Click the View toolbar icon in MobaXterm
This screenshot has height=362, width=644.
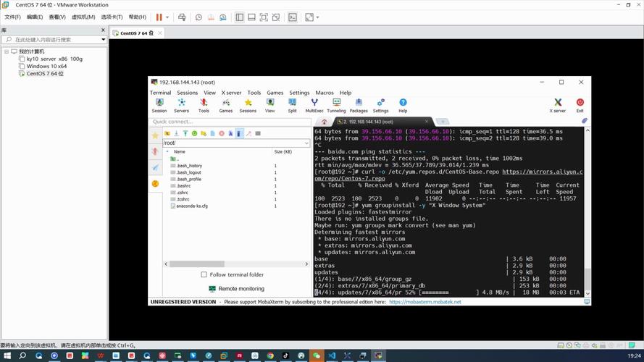coord(269,106)
